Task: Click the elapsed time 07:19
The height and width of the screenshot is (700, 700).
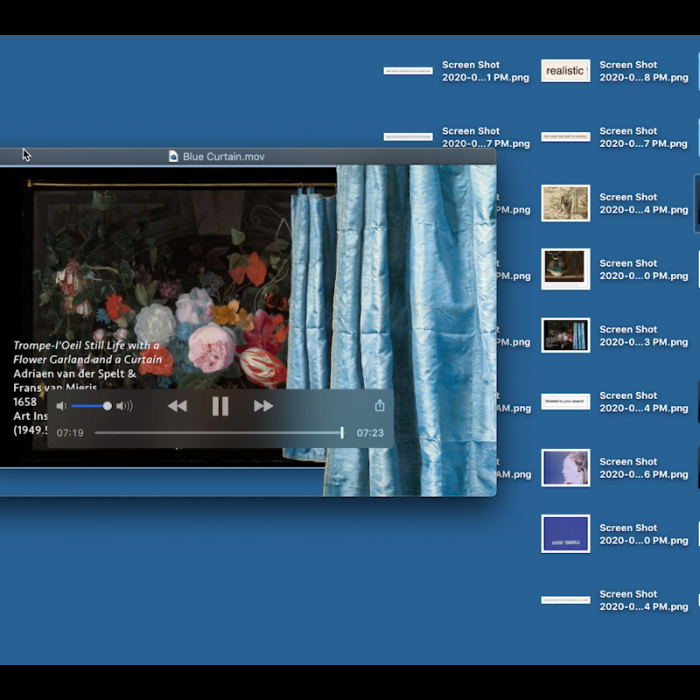Action: [x=70, y=433]
